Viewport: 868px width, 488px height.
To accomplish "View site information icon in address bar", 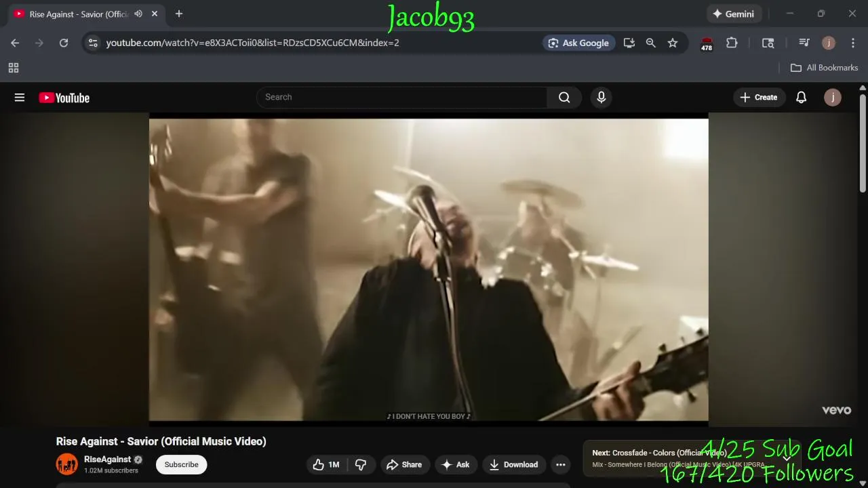I will click(93, 43).
